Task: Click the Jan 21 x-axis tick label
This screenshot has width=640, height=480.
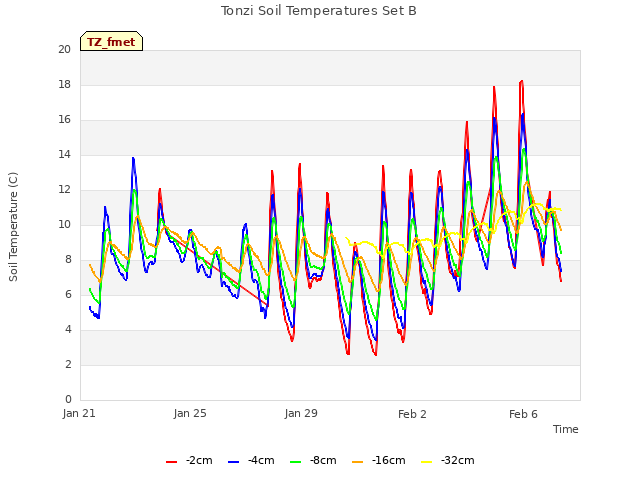Action: point(79,413)
